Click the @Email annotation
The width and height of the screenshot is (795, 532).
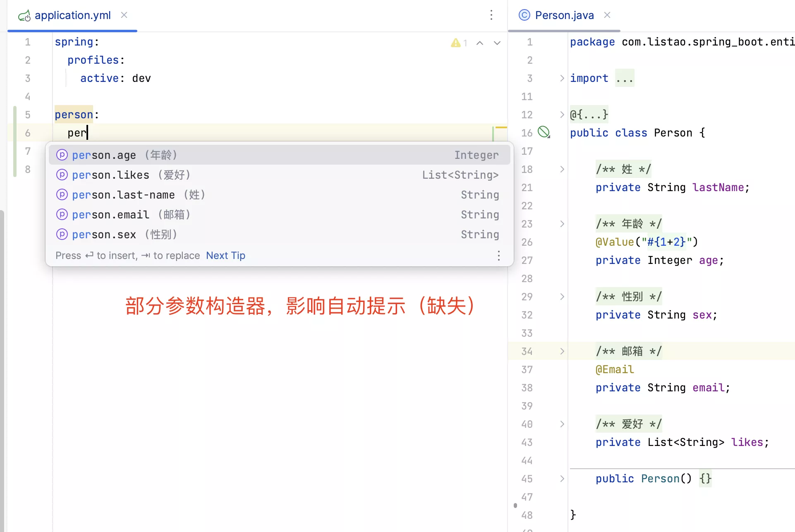pyautogui.click(x=615, y=369)
